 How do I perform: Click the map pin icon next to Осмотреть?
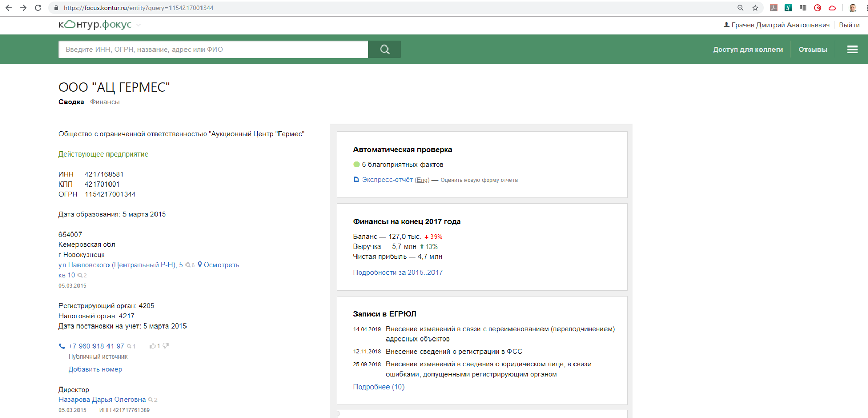pos(200,265)
